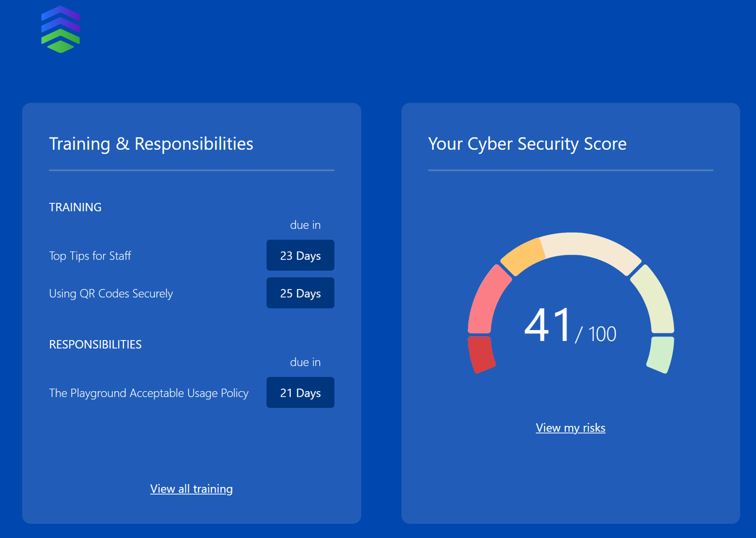Viewport: 756px width, 538px height.
Task: Select the orange gauge segment
Action: point(523,256)
